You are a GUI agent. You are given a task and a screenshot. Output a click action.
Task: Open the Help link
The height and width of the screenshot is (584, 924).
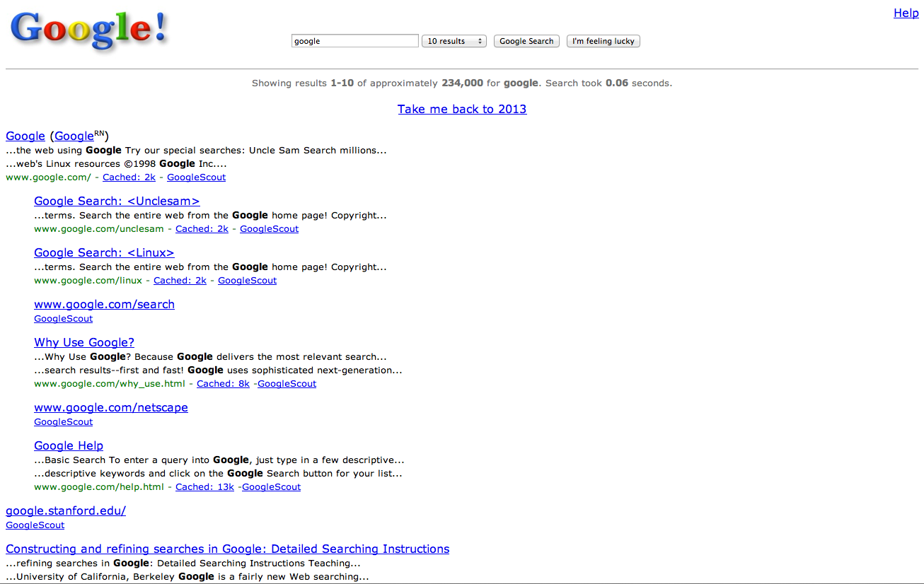pyautogui.click(x=906, y=13)
